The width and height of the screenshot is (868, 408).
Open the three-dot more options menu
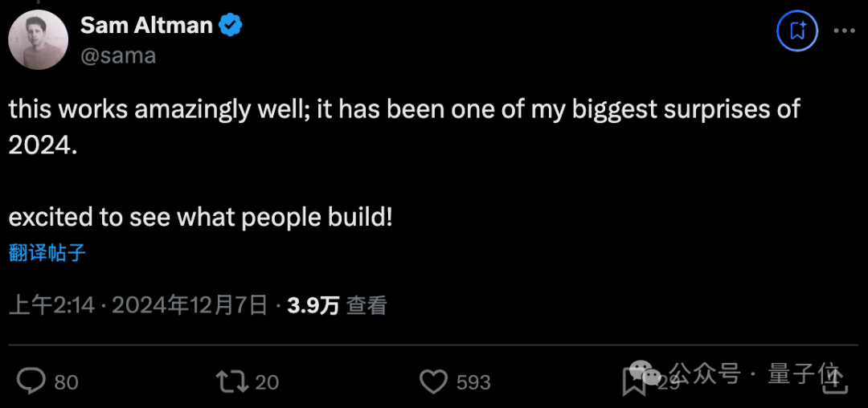844,32
